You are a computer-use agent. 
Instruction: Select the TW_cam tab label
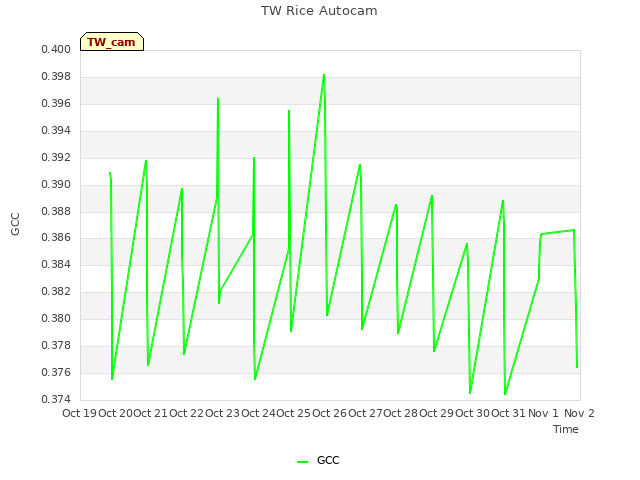(x=111, y=42)
